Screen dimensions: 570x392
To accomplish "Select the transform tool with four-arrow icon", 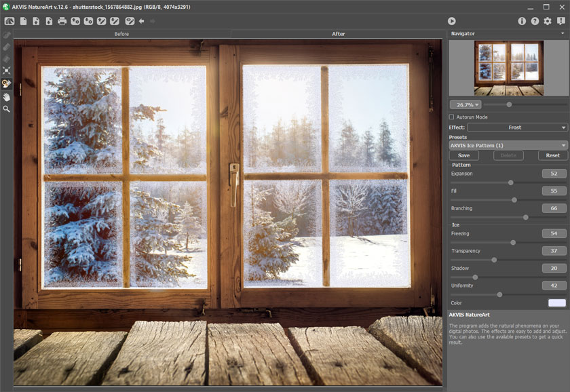I will pyautogui.click(x=7, y=70).
